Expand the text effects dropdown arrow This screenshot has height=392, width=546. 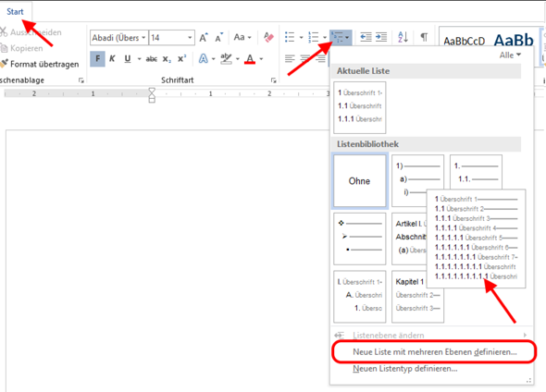point(213,59)
